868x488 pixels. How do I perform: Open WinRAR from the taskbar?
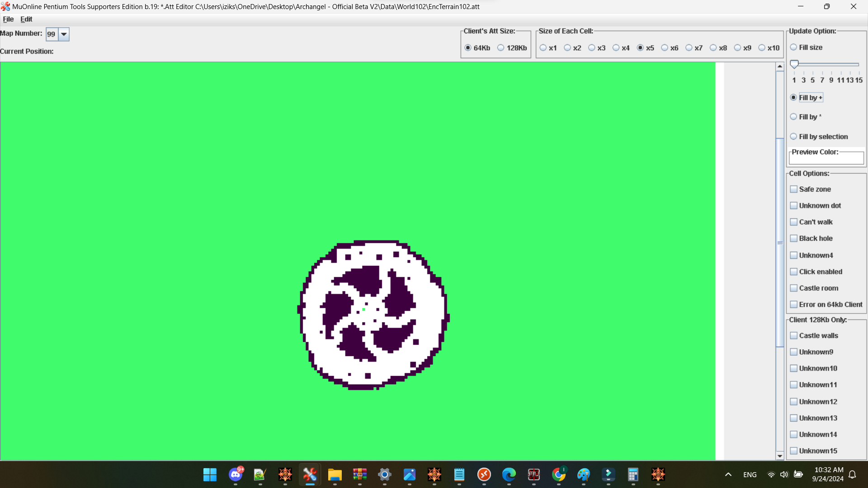tap(360, 474)
